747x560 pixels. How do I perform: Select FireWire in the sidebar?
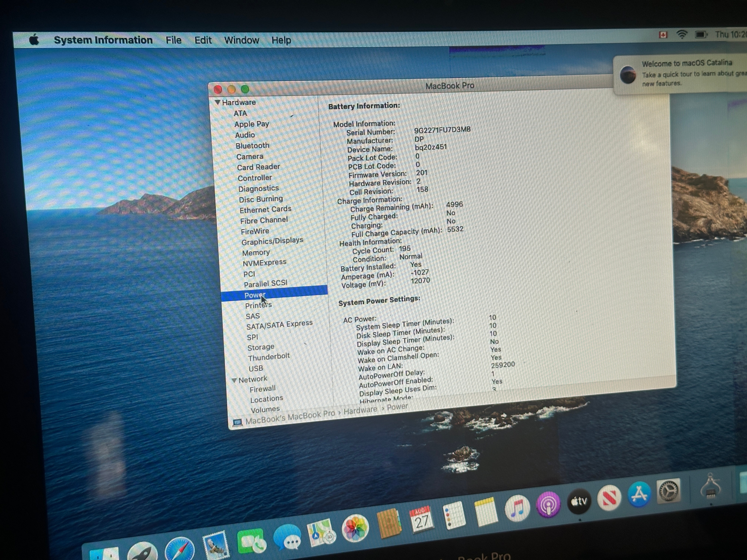coord(255,231)
